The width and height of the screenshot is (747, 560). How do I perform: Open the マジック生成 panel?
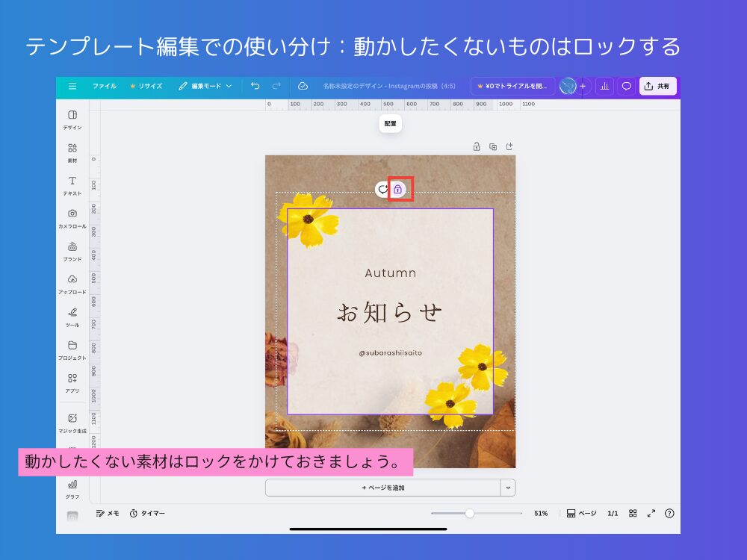pos(72,421)
